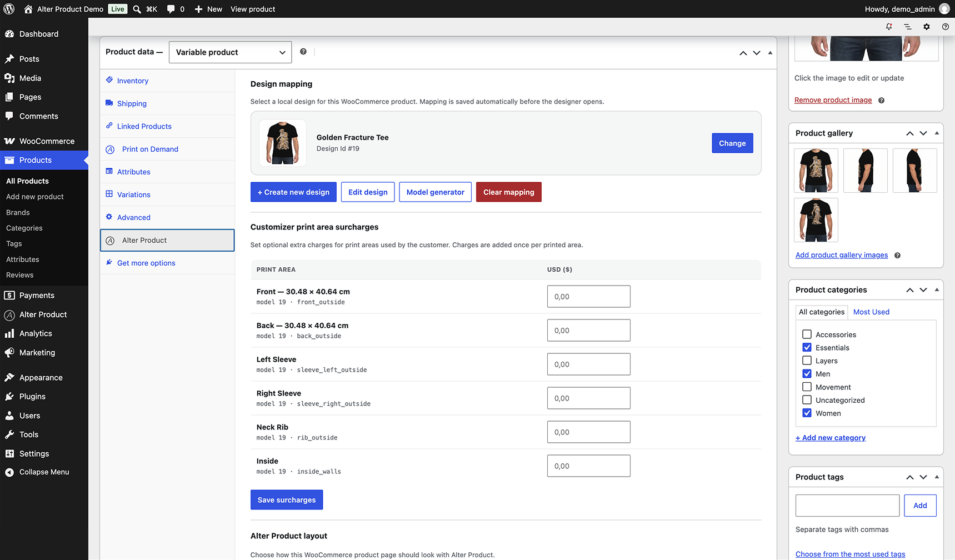This screenshot has width=955, height=560.
Task: Click the Front print area surcharge field
Action: coord(588,297)
